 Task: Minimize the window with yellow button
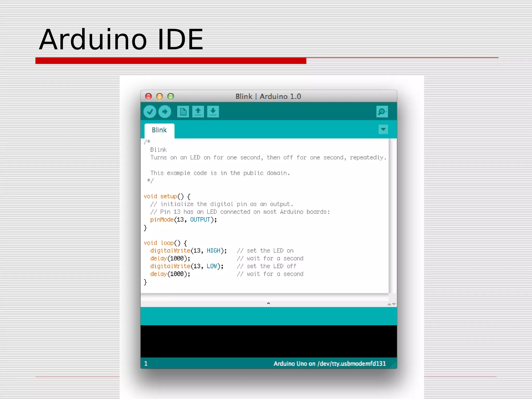pyautogui.click(x=159, y=96)
